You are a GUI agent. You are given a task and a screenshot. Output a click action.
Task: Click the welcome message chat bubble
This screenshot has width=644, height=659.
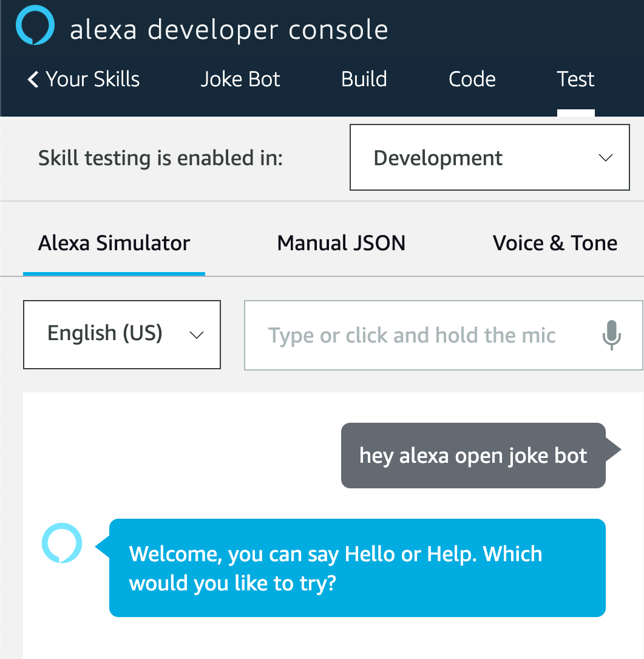[357, 568]
